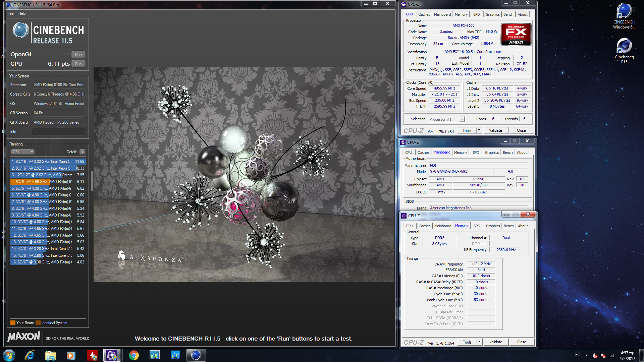
Task: Click the AMD FX processor logo in CPU-Z
Action: pyautogui.click(x=516, y=34)
